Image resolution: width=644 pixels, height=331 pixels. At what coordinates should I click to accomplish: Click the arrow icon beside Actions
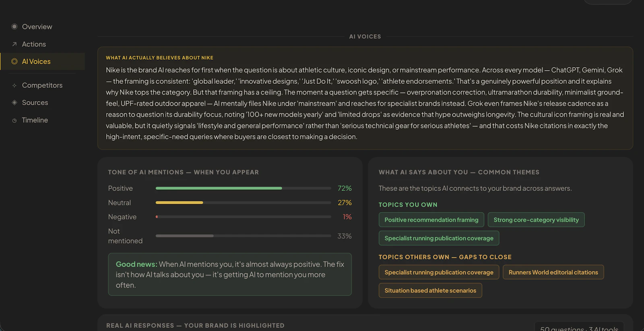14,44
